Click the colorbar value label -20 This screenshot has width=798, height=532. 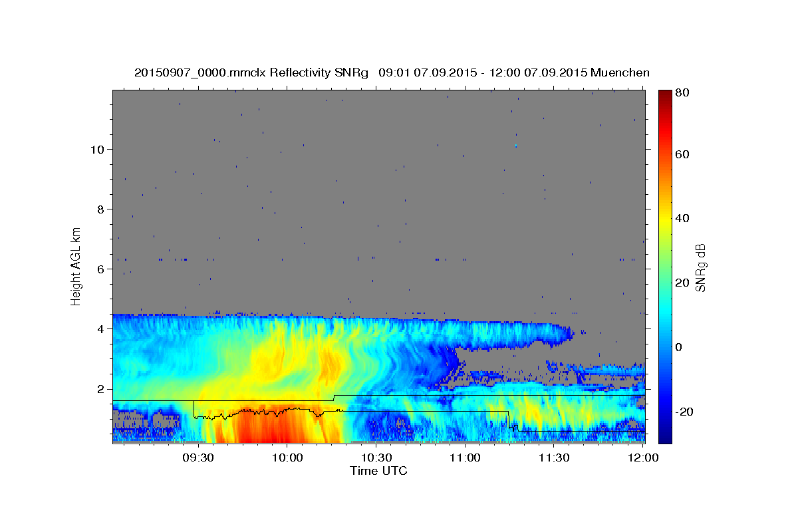(x=685, y=412)
